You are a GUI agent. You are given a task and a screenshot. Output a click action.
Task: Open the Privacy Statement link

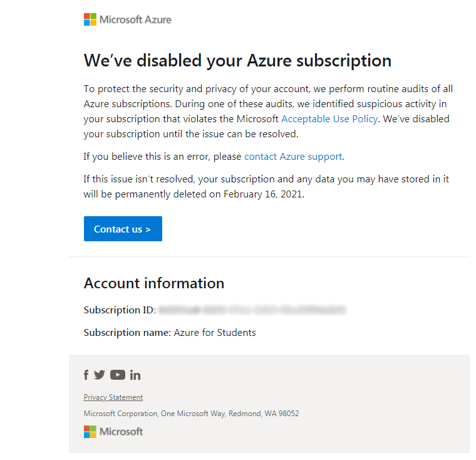(x=113, y=397)
